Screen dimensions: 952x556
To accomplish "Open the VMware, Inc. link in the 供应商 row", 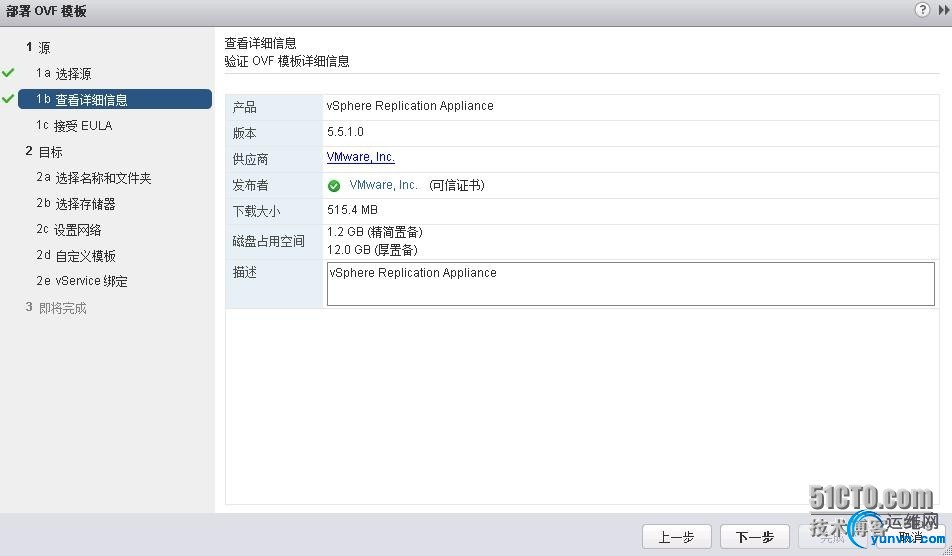I will 361,158.
